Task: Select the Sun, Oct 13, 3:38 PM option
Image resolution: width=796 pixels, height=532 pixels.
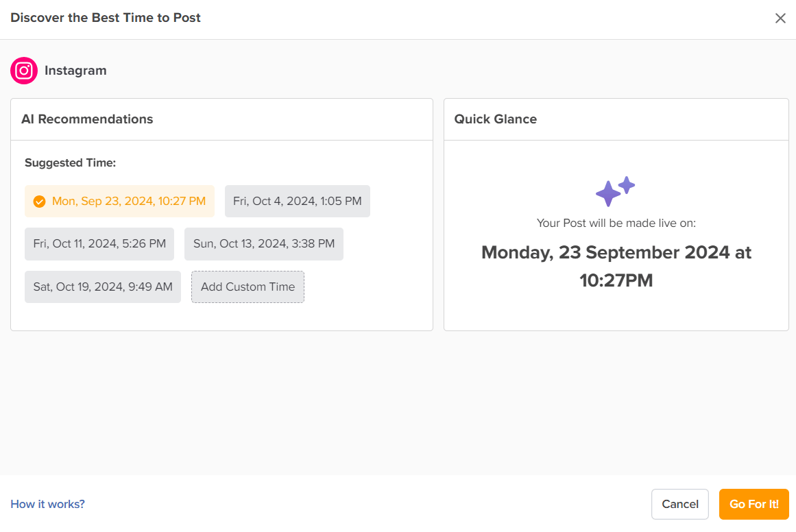Action: click(264, 243)
